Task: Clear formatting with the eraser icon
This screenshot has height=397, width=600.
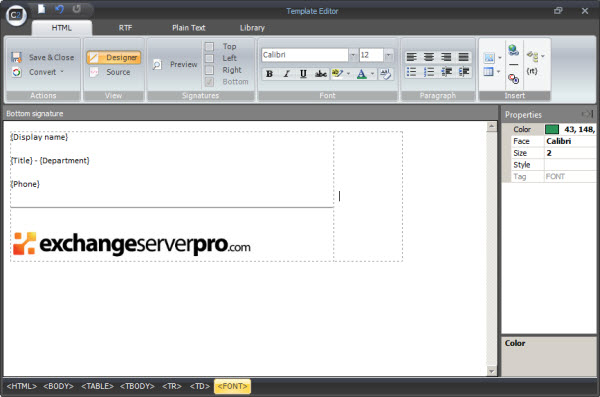Action: pyautogui.click(x=386, y=74)
